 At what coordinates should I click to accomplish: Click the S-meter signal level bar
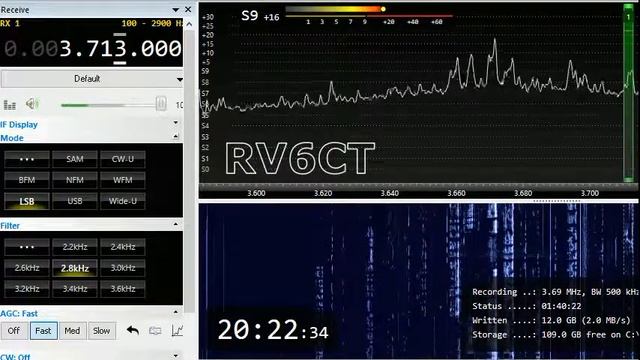(x=335, y=9)
